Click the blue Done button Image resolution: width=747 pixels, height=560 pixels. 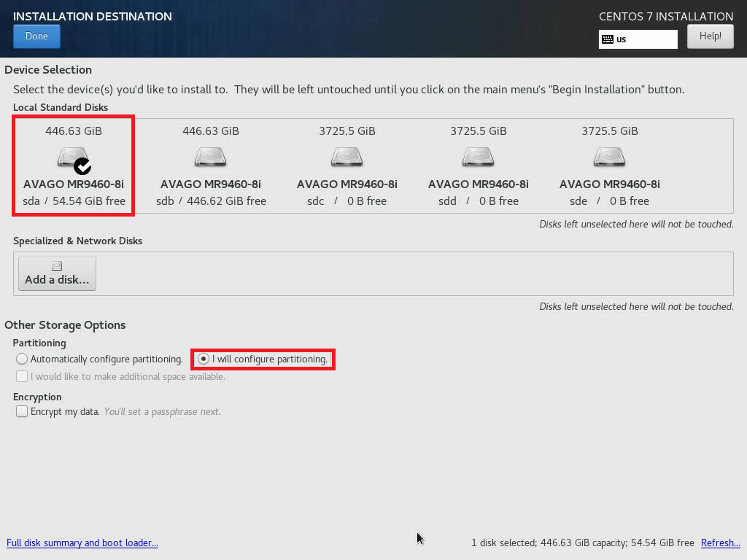(36, 36)
